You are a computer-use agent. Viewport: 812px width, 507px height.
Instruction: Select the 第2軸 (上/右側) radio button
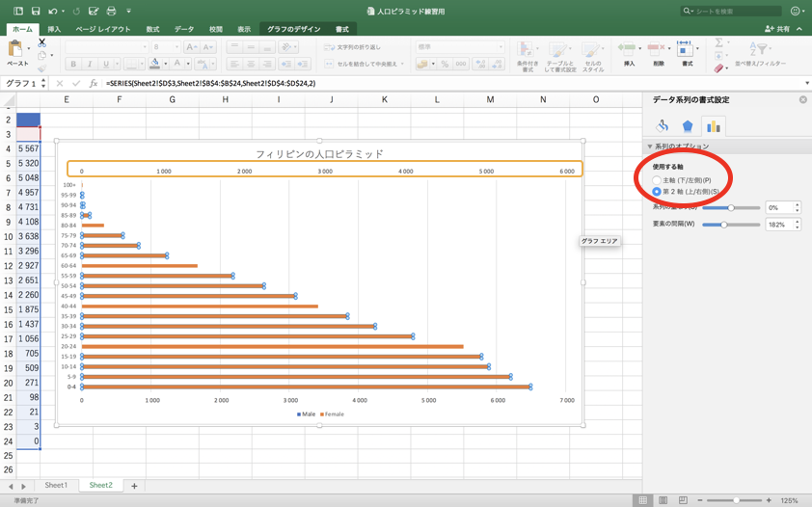click(x=657, y=192)
